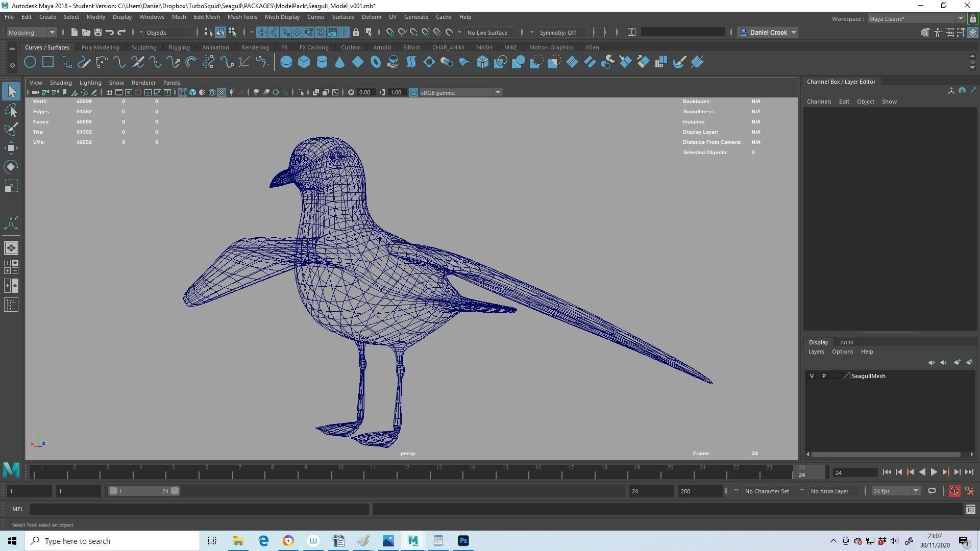Click the range slider bar handle

(144, 491)
